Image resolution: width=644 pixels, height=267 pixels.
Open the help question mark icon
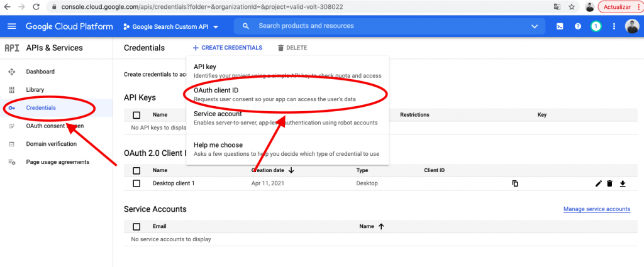(578, 26)
